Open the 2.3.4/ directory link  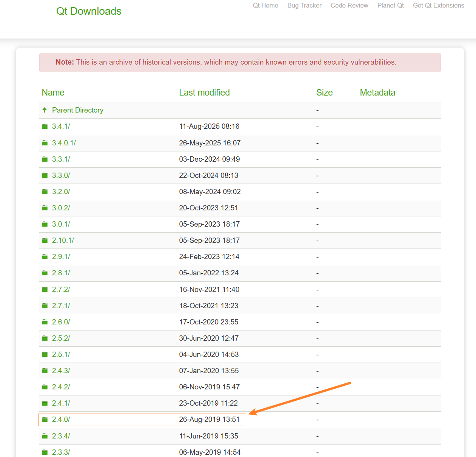point(61,436)
